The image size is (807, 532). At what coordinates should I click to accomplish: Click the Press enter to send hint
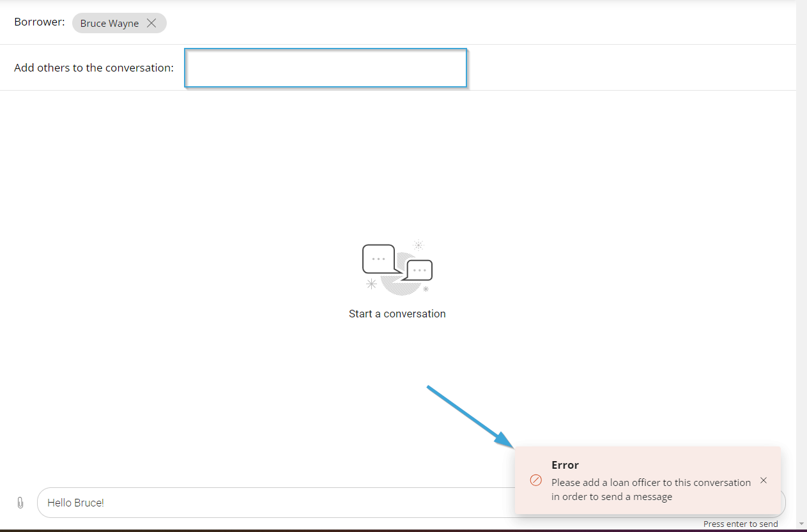point(741,524)
